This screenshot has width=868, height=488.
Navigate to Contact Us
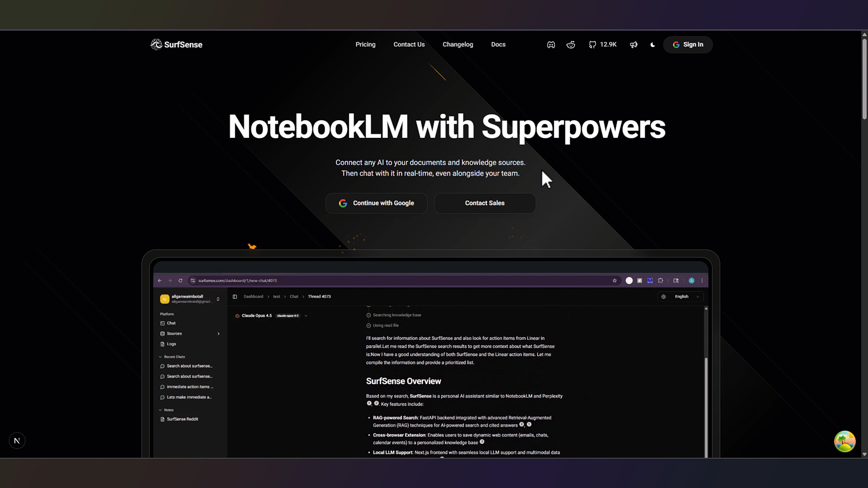(409, 44)
